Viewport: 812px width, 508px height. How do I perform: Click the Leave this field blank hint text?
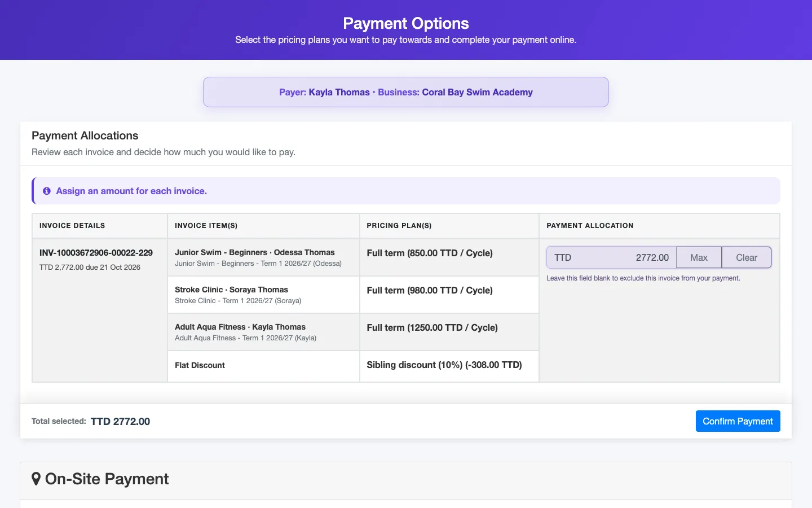pos(643,278)
